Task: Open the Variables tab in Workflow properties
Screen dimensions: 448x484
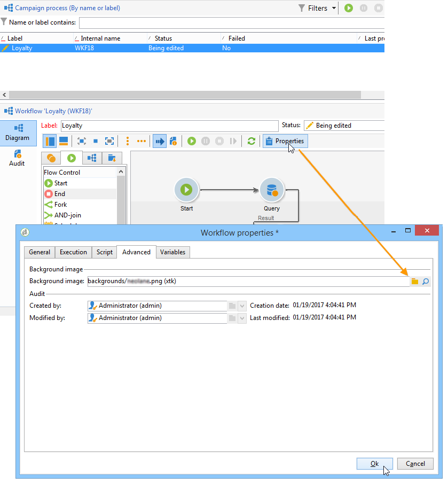Action: [x=173, y=252]
